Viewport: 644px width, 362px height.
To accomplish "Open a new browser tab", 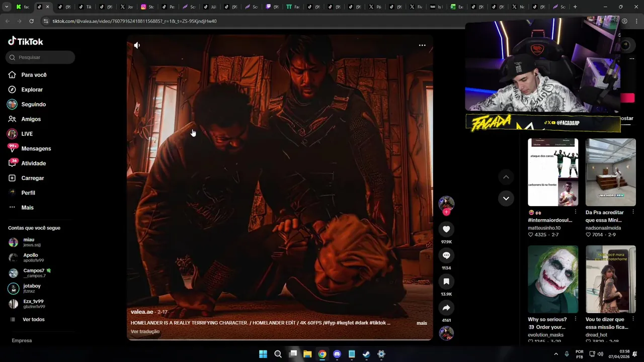I will coord(575,7).
